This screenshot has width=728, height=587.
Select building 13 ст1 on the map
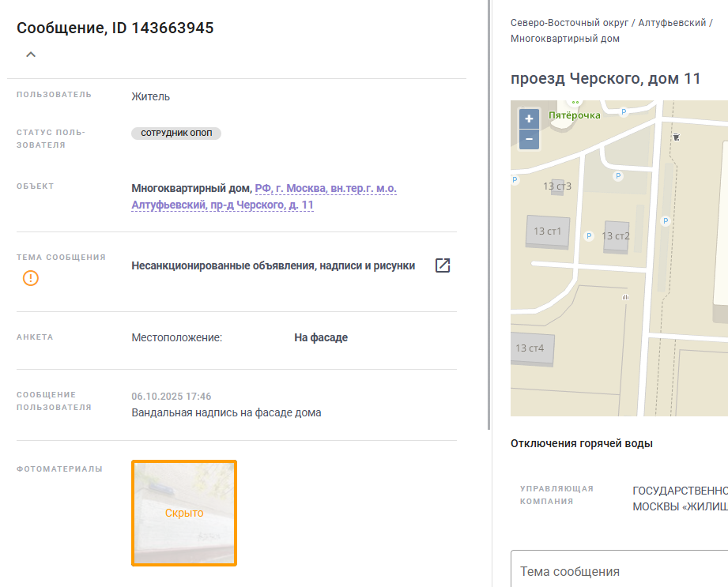pos(548,231)
